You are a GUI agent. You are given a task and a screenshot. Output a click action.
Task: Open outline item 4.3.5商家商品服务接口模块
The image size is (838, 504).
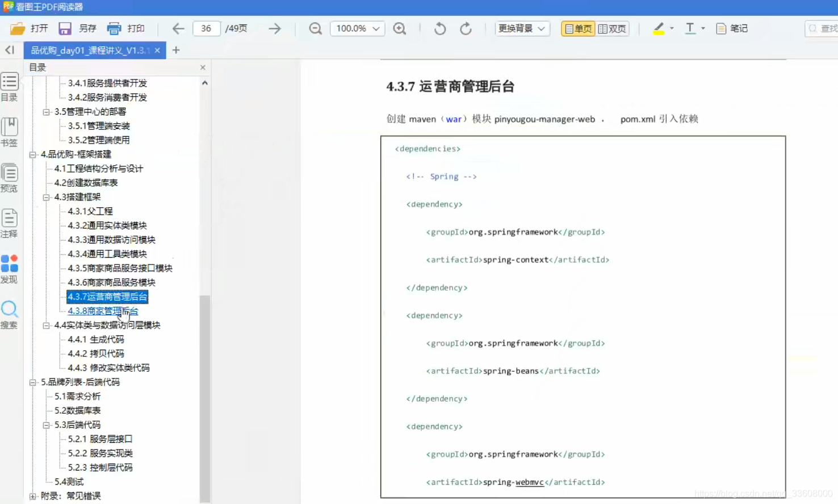tap(120, 268)
